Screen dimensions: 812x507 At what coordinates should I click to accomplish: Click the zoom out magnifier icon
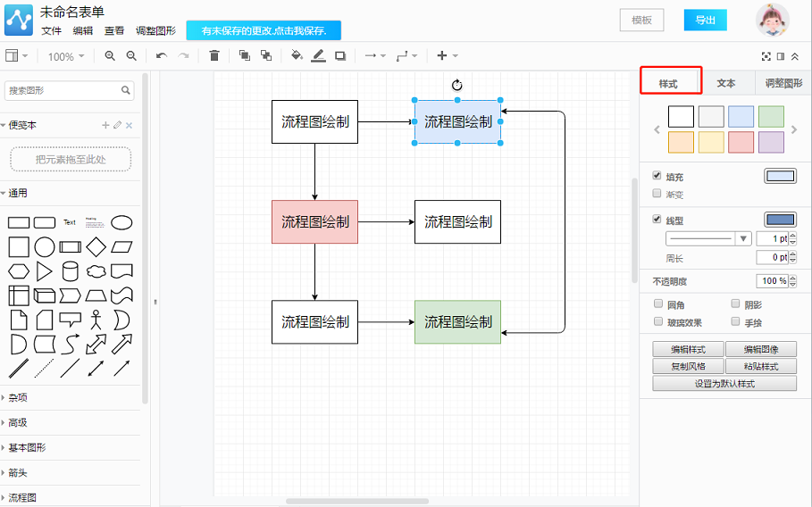[131, 56]
